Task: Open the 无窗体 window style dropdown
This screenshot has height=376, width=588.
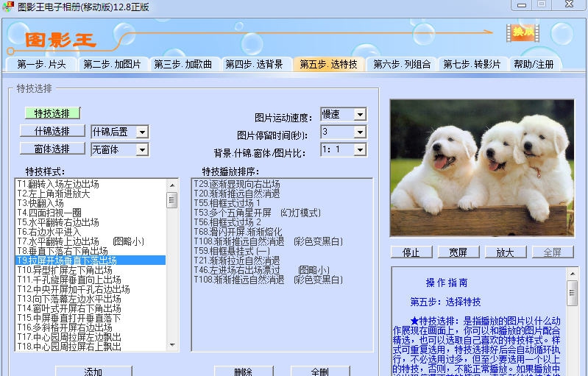Action: point(142,149)
